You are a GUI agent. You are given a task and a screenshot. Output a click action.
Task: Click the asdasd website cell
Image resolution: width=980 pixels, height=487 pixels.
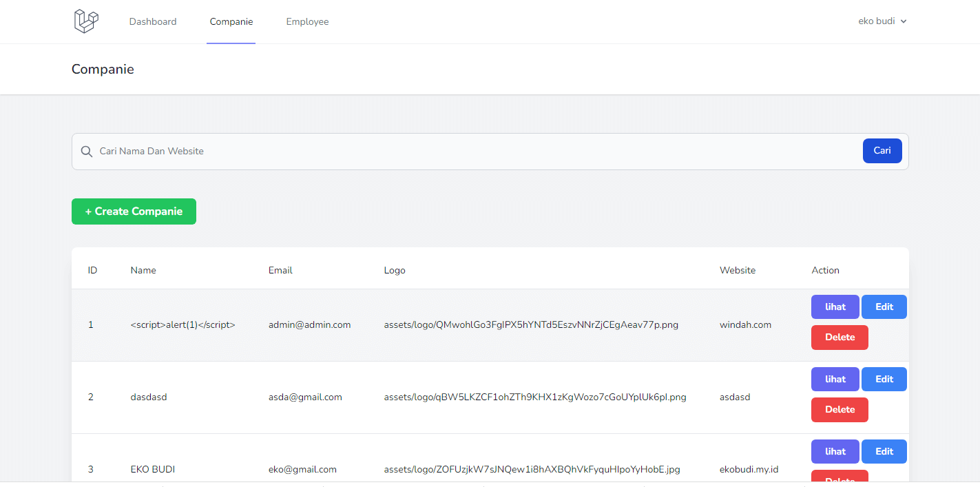735,397
